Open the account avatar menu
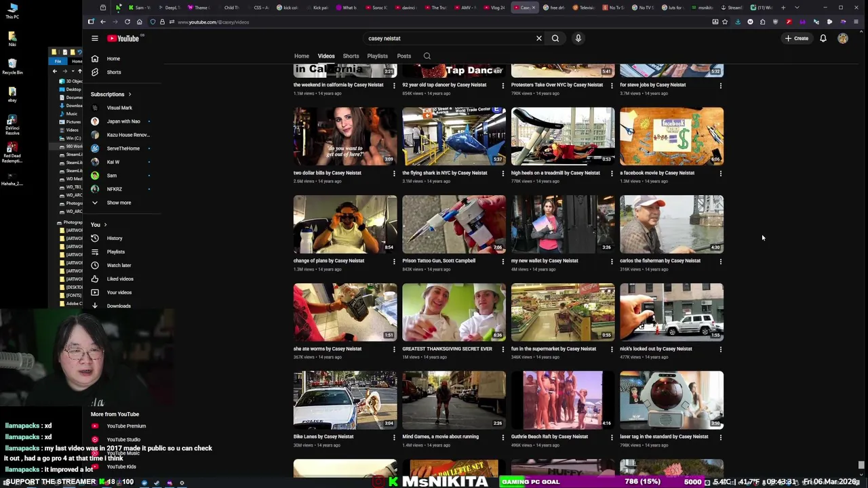868x488 pixels. coord(843,39)
